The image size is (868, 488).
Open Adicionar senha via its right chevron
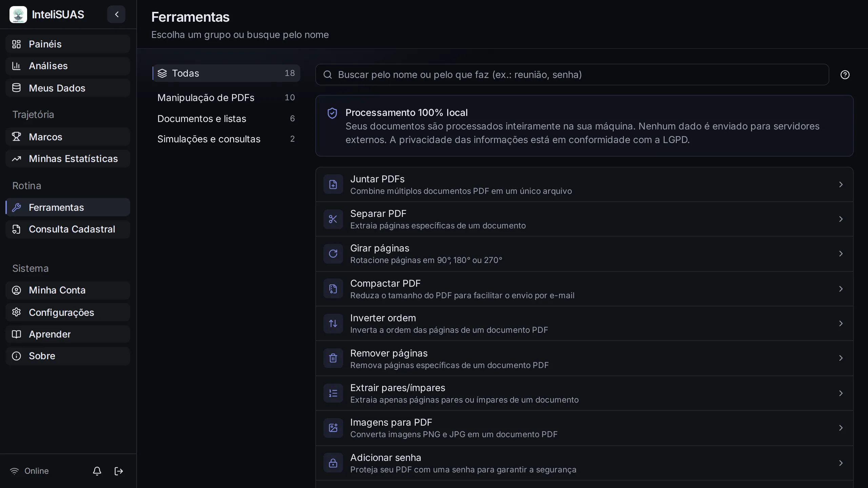point(841,463)
